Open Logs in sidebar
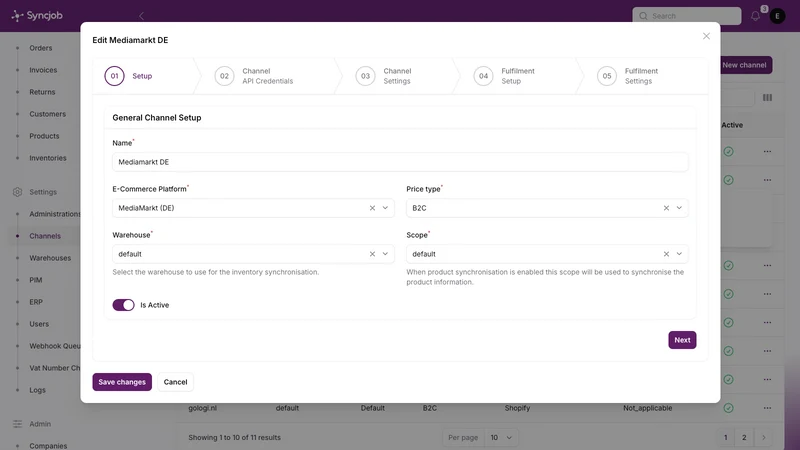This screenshot has width=800, height=450. 37,390
